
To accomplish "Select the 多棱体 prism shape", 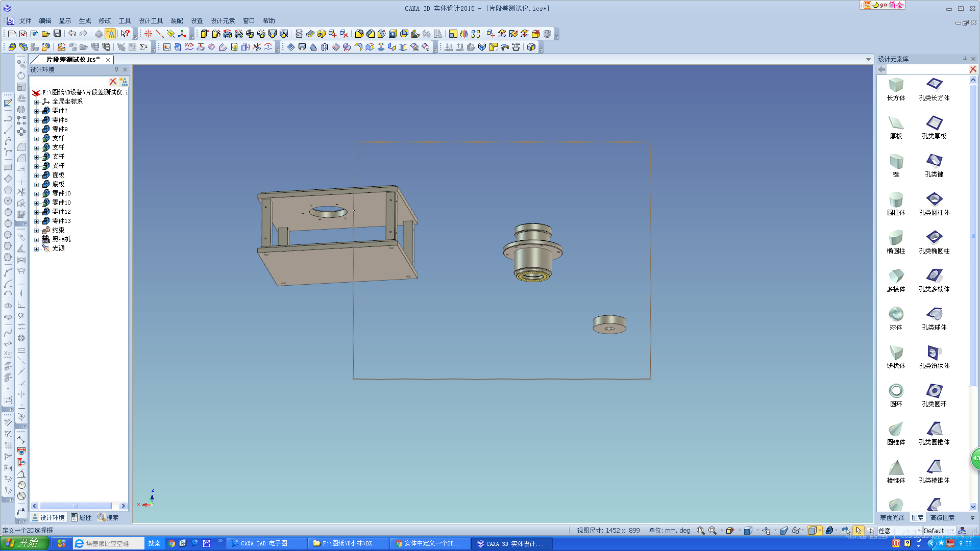I will coord(896,281).
